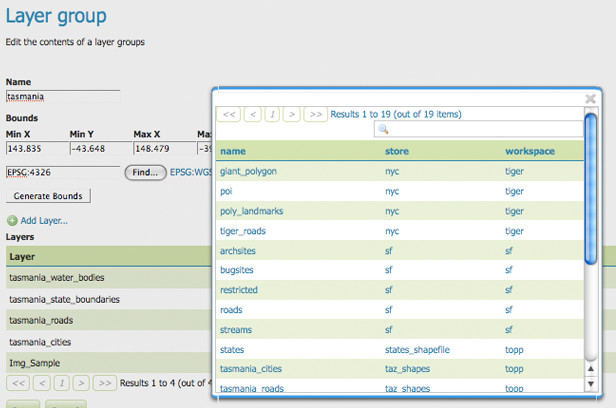Viewport: 616px width, 408px height.
Task: Select tasmania_cities in the popup list
Action: (x=251, y=369)
